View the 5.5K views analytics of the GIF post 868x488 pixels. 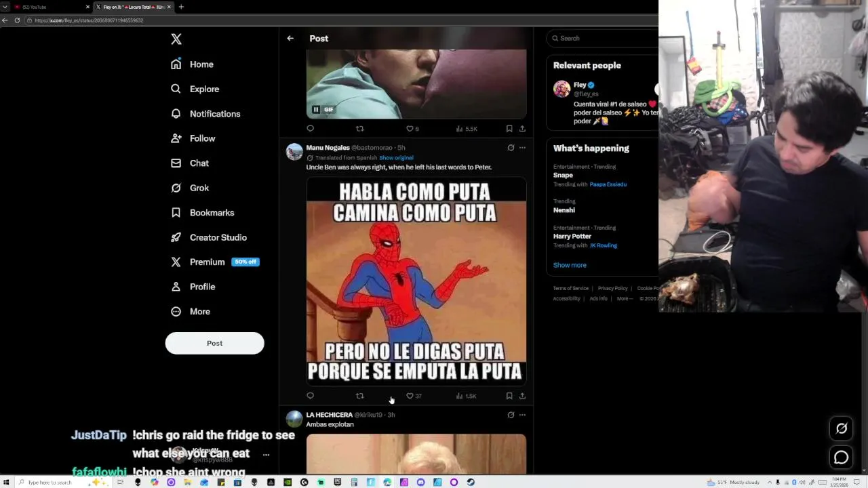click(467, 129)
